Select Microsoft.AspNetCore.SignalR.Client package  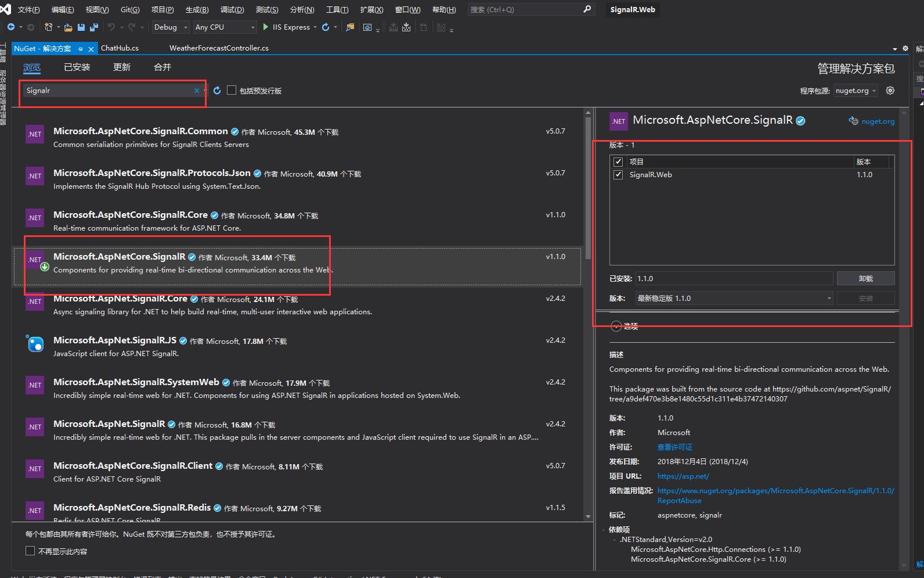pyautogui.click(x=297, y=472)
